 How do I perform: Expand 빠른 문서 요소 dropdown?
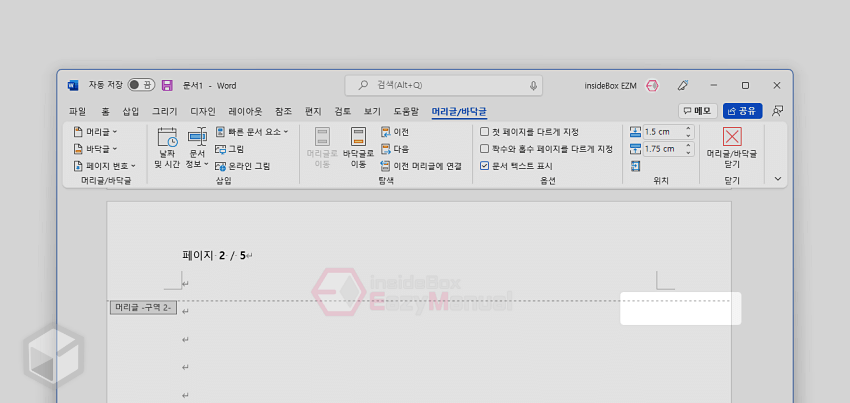point(252,131)
